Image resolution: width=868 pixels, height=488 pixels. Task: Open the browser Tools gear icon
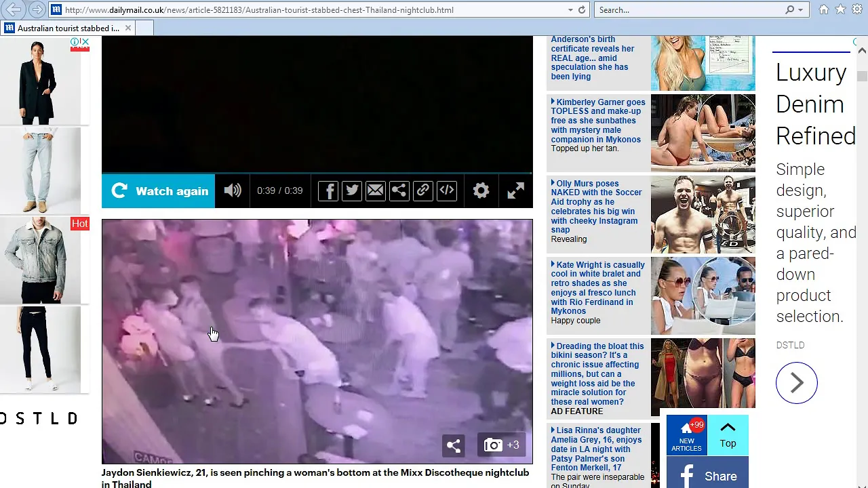pos(857,9)
